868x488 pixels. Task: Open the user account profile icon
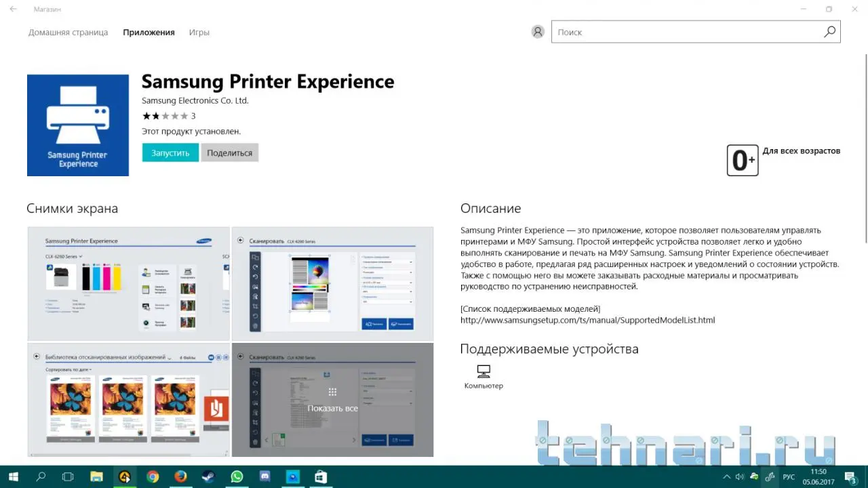[x=538, y=32]
